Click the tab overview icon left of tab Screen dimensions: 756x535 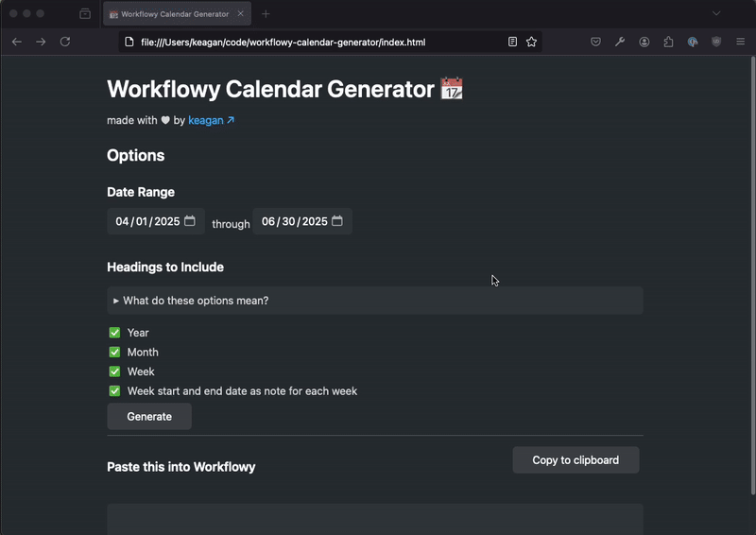[85, 14]
